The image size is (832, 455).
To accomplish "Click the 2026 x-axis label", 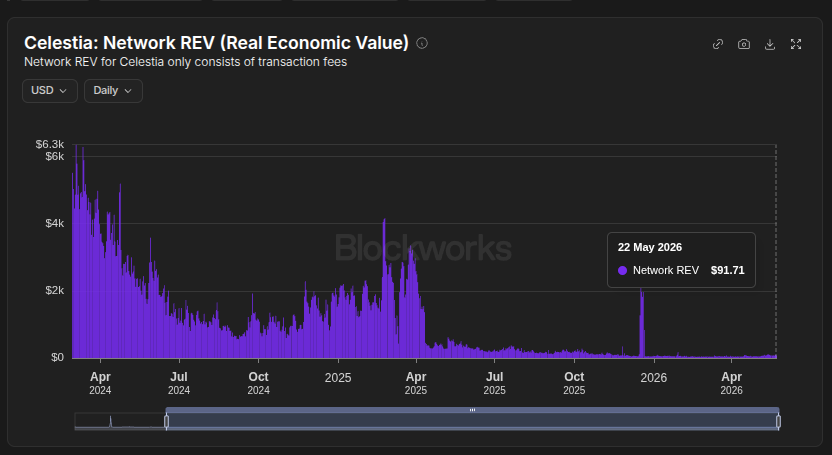I will (654, 378).
